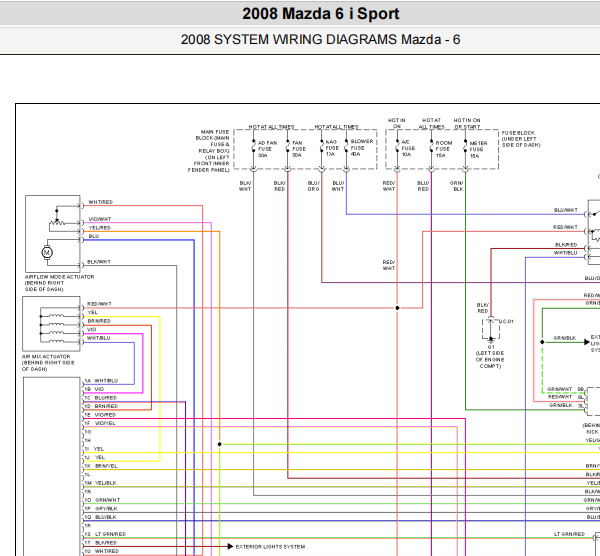Click the 1K BRN/YEL connector pin label
Viewport: 600px width, 556px height.
click(101, 466)
